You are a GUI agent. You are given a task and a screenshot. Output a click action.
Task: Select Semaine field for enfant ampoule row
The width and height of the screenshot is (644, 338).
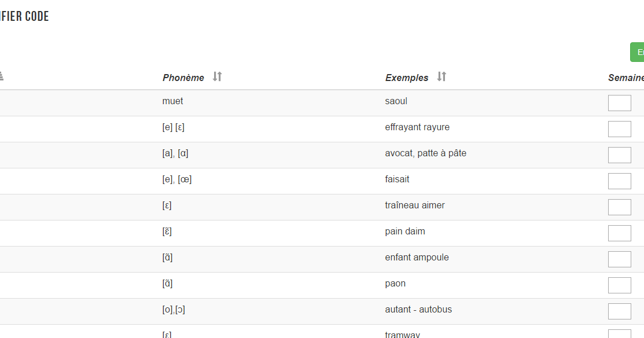coord(619,259)
